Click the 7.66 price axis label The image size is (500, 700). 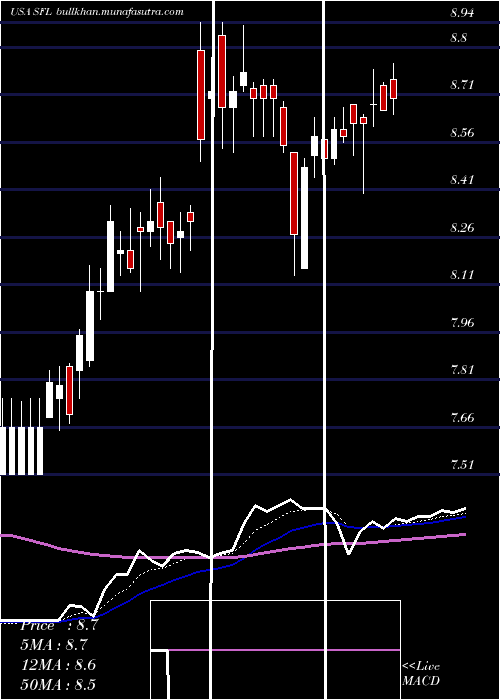coord(462,418)
